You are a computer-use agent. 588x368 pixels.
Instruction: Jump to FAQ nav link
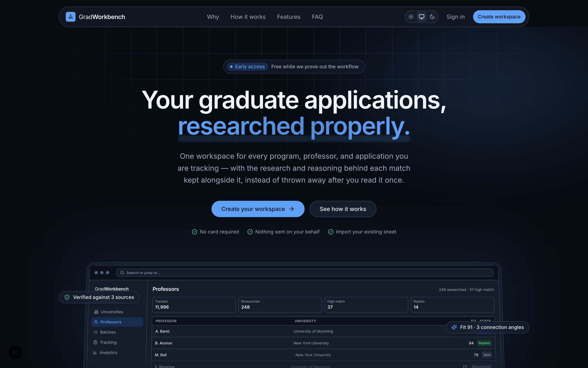click(317, 17)
